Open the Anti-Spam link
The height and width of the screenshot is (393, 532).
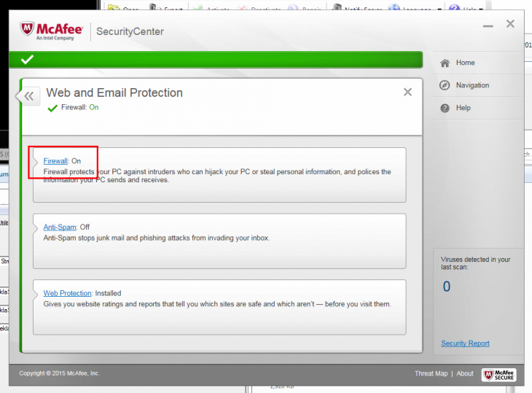pyautogui.click(x=60, y=227)
